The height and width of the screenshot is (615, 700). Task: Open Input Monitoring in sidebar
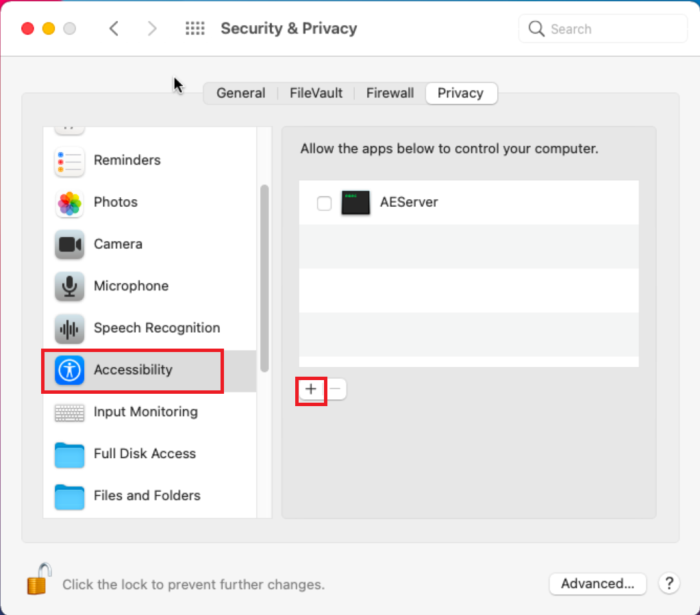pyautogui.click(x=150, y=412)
